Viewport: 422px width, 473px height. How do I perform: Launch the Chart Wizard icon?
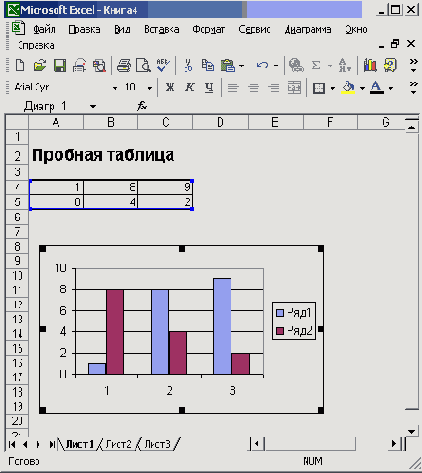[x=370, y=65]
